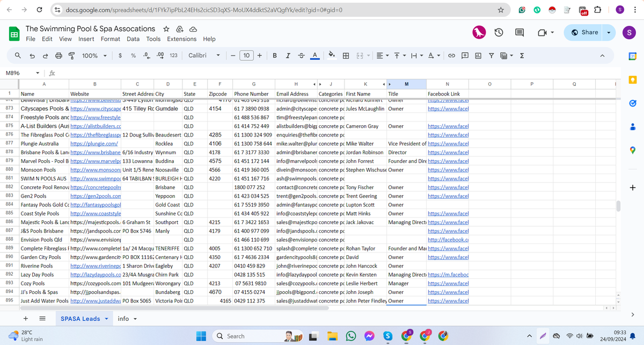Toggle Bold formatting

coord(275,55)
